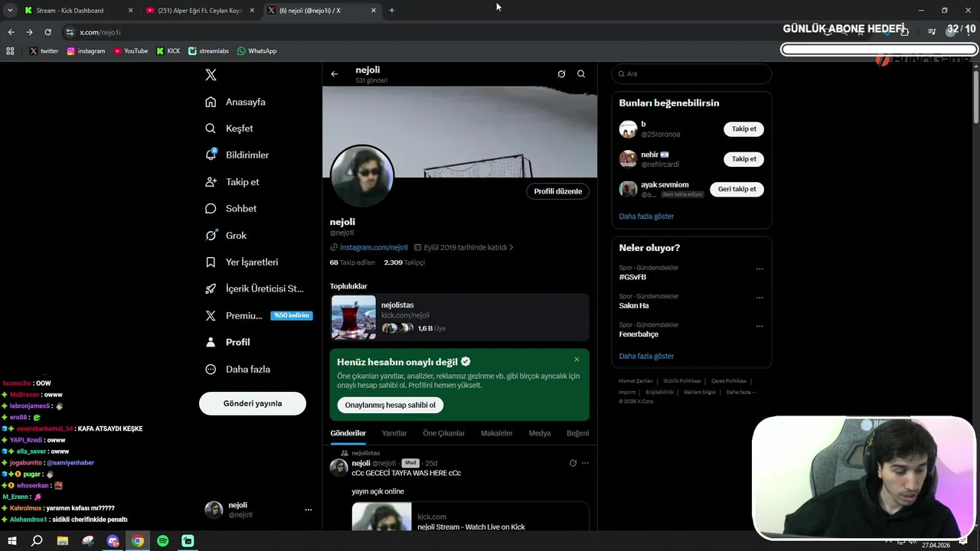Click Grok icon on the pinned post
This screenshot has width=980, height=551.
click(573, 463)
